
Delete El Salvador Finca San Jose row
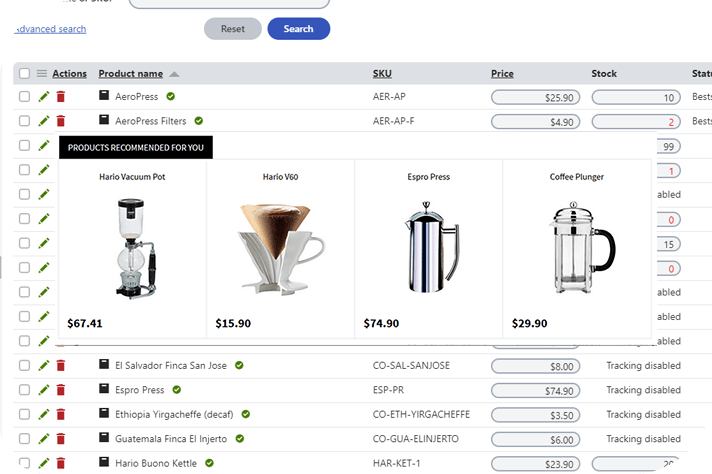click(x=61, y=365)
